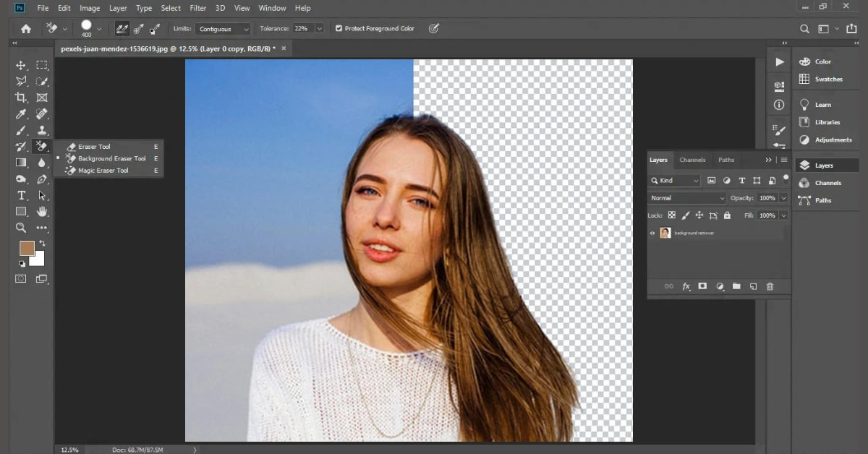Select the Zoom tool
Screen dimensions: 868x454
[21, 228]
